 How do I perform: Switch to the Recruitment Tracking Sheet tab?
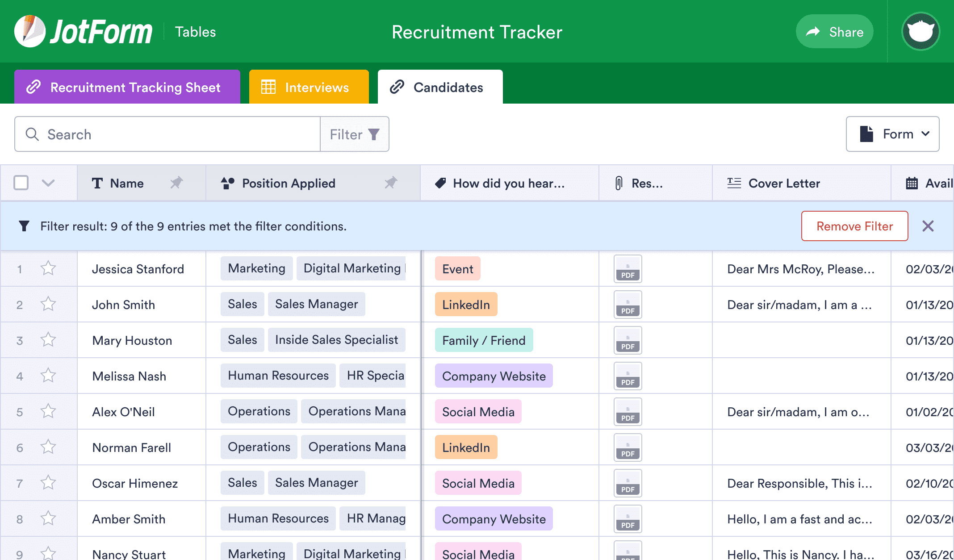tap(127, 88)
